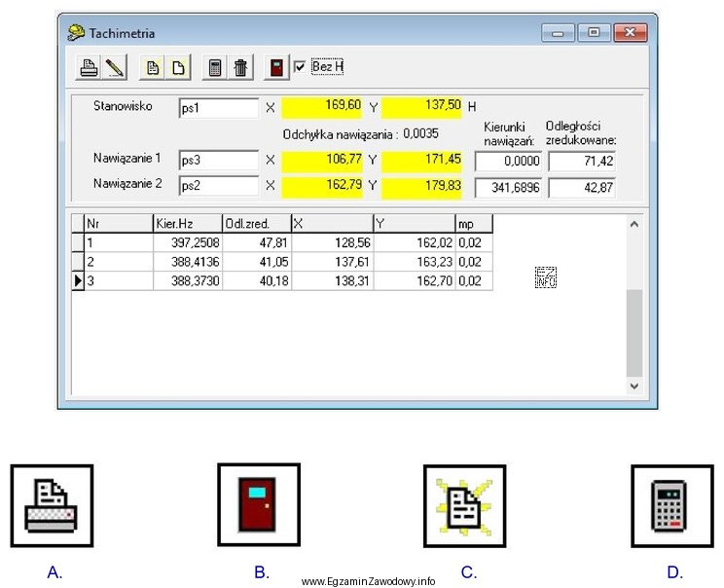The height and width of the screenshot is (588, 724).
Task: Click the Nawiązanie 1 Y value 171,45
Action: [x=421, y=161]
